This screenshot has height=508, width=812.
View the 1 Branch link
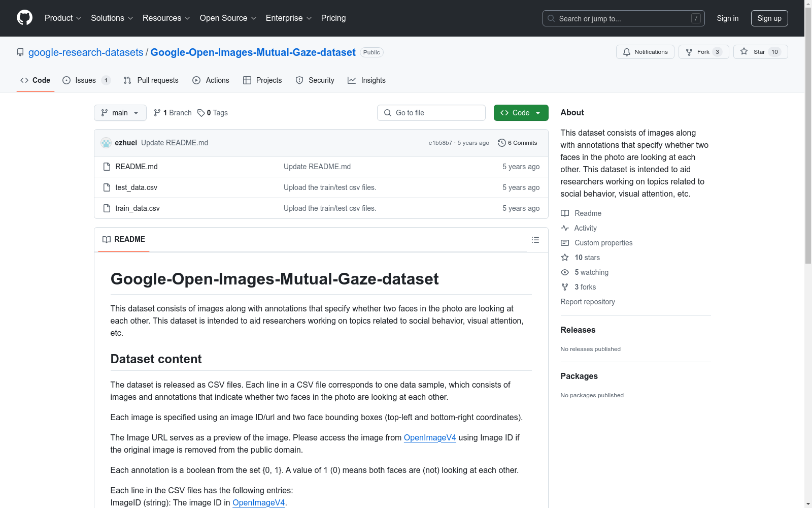[173, 113]
